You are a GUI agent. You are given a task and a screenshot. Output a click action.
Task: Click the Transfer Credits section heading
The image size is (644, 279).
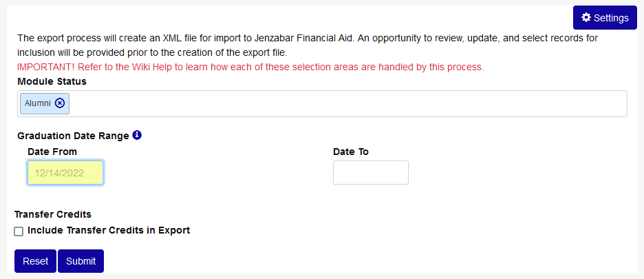[53, 214]
